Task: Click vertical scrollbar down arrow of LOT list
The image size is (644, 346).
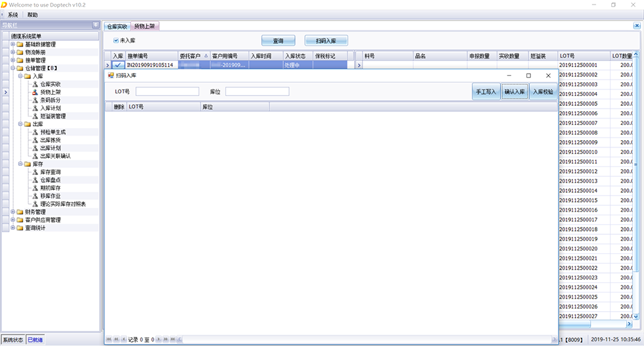Action: pyautogui.click(x=636, y=316)
